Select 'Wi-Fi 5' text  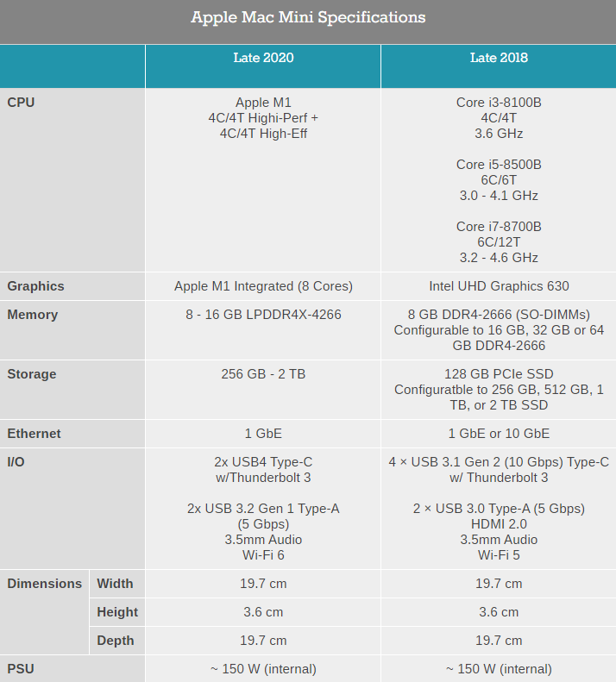tap(499, 555)
